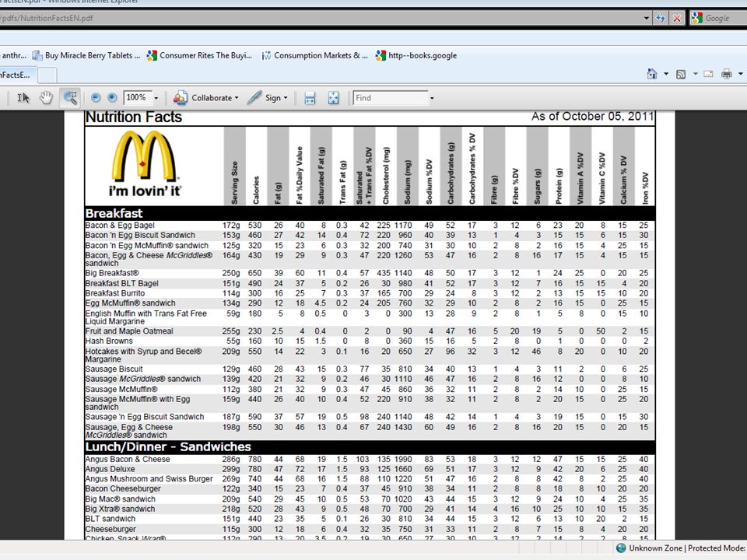Click the McDonald's golden arches logo
Screen dimensions: 747x560
(x=144, y=156)
